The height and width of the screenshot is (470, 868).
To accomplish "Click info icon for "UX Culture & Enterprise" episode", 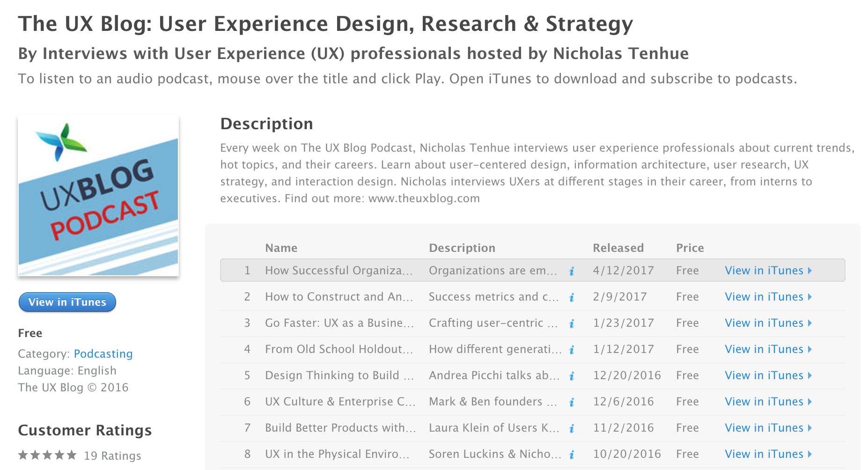I will pos(571,402).
